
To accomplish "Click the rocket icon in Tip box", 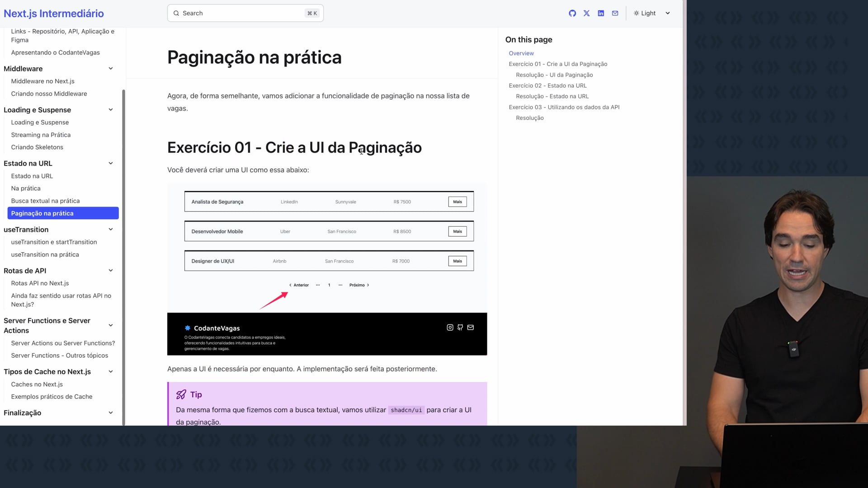I will pyautogui.click(x=181, y=394).
